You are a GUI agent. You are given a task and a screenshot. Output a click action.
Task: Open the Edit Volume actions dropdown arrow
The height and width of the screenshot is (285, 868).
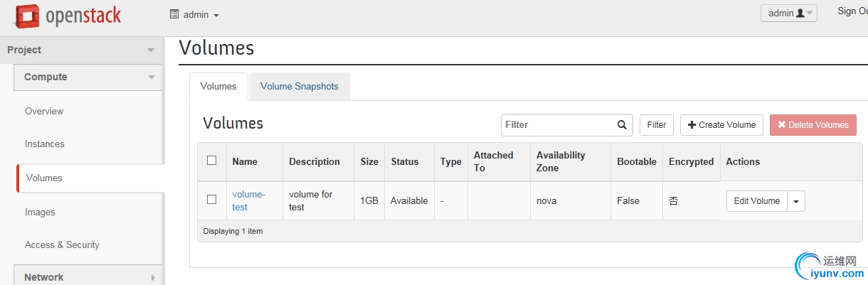point(796,201)
